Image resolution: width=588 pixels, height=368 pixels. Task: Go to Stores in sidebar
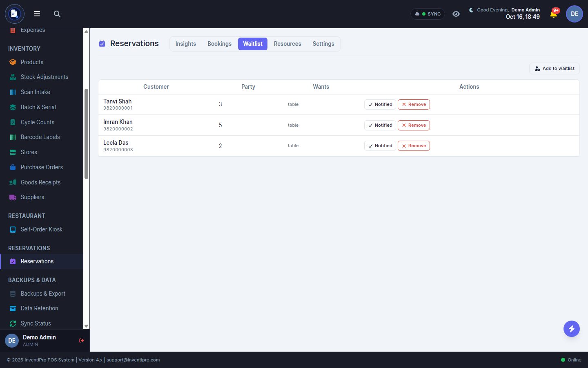pyautogui.click(x=42, y=152)
